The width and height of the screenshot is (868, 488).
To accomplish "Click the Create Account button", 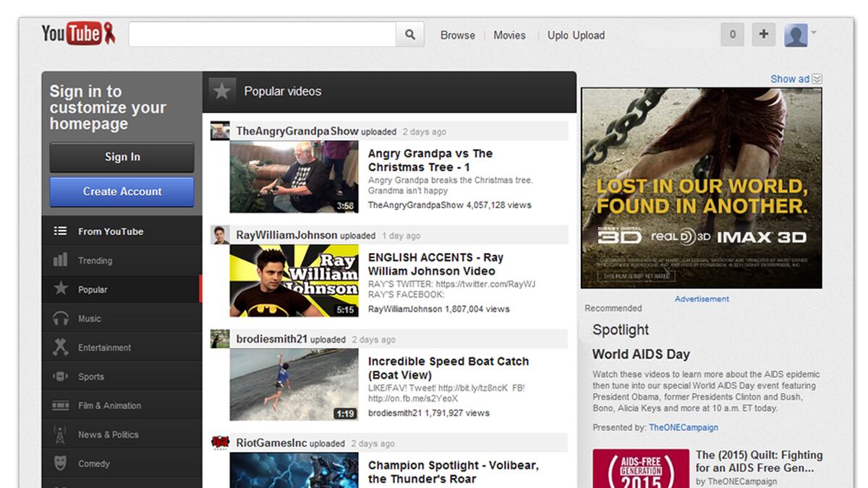I will 121,192.
